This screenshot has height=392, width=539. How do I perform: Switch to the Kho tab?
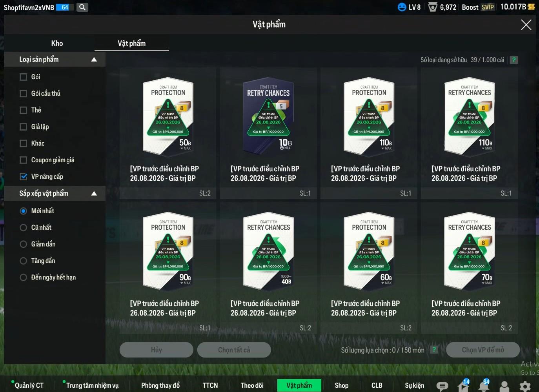(x=57, y=44)
